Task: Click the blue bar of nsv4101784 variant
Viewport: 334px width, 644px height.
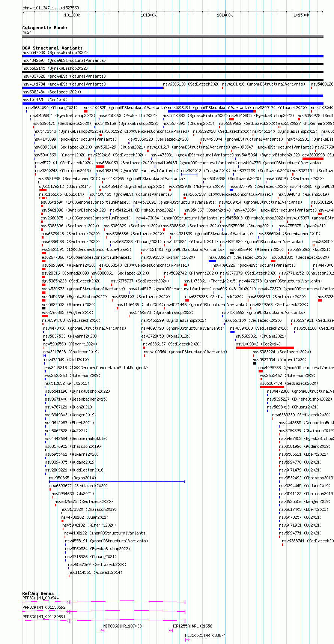Action: 93,88
